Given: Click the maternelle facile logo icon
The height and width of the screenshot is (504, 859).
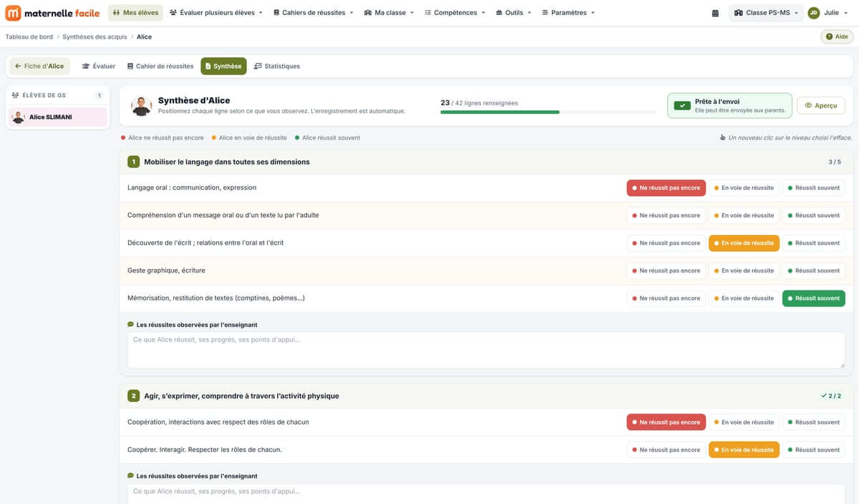Looking at the screenshot, I should click(x=13, y=13).
